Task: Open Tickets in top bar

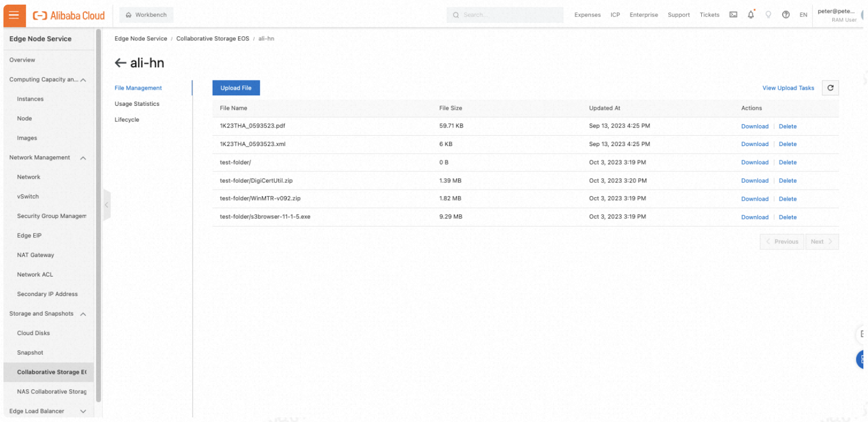Action: pos(709,15)
